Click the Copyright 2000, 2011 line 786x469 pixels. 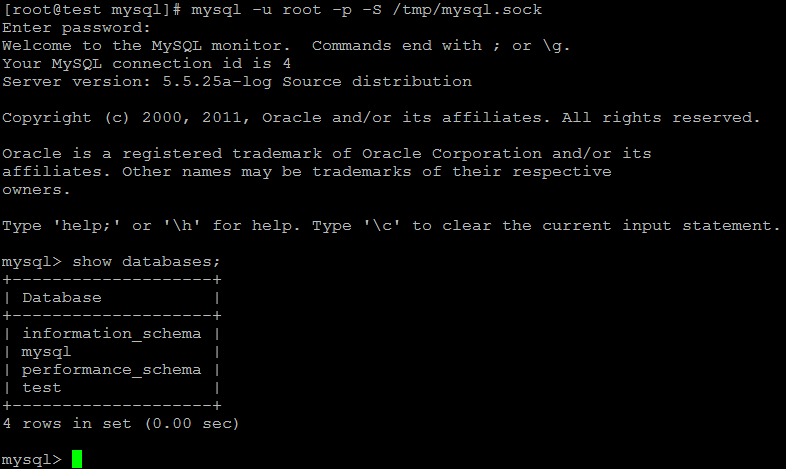(381, 118)
